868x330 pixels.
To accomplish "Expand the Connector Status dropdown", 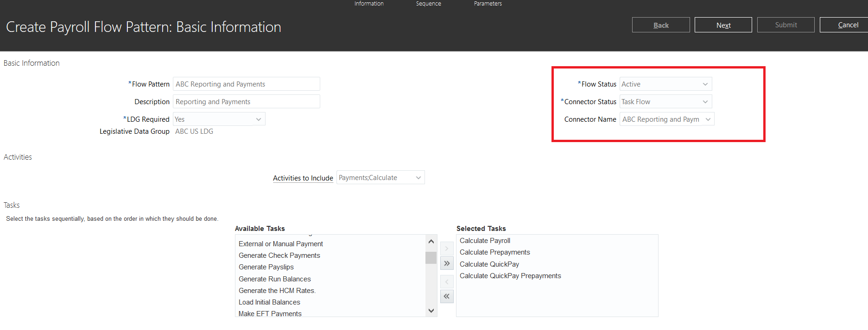I will 705,102.
